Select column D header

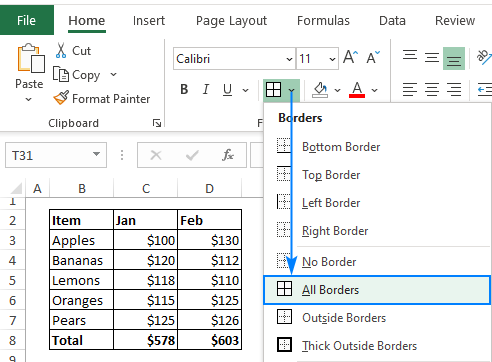click(x=209, y=189)
